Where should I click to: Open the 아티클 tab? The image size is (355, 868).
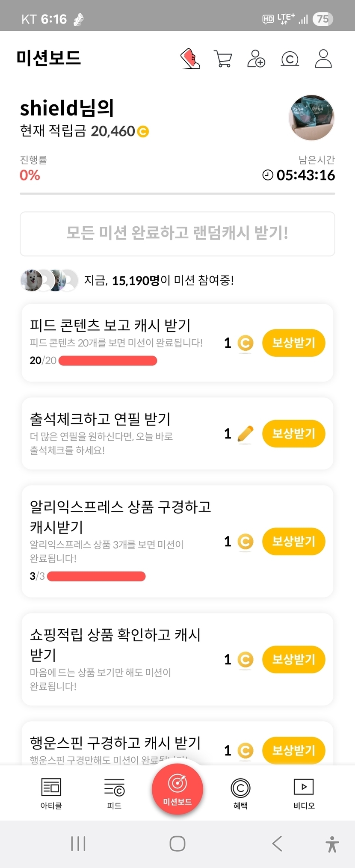[x=51, y=793]
